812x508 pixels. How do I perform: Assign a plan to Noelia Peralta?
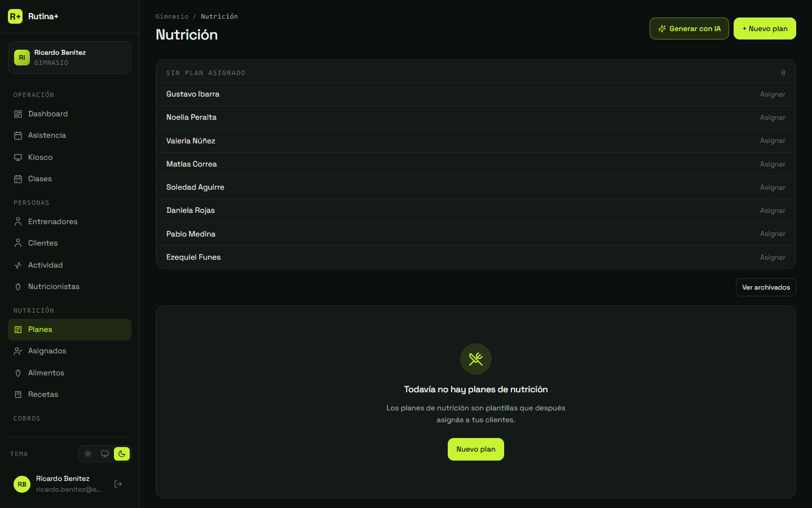click(x=773, y=117)
